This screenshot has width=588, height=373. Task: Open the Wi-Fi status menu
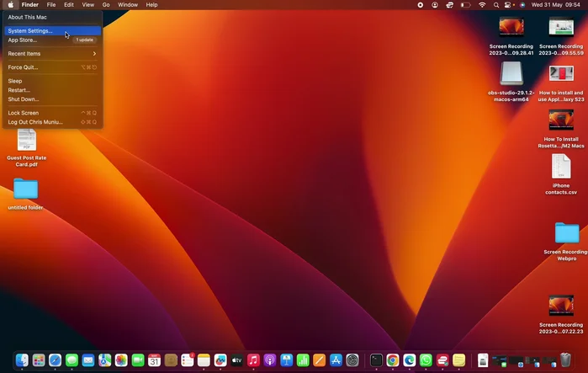click(x=482, y=5)
